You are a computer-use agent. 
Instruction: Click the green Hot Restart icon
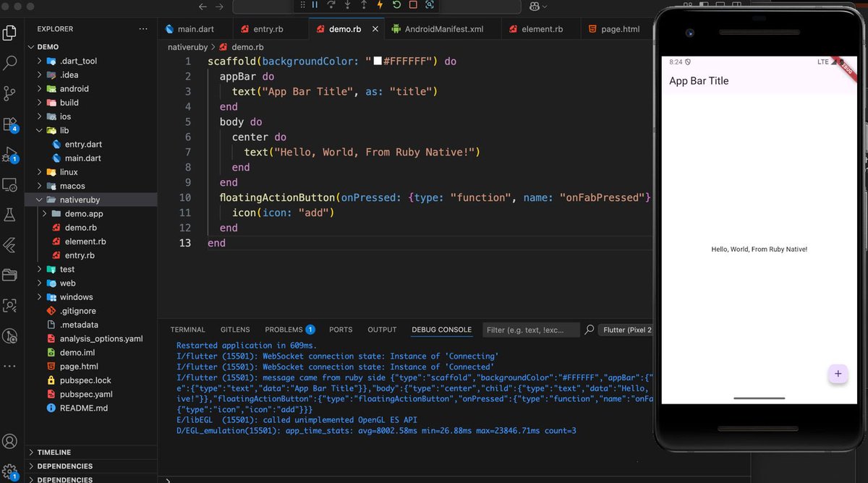[397, 5]
